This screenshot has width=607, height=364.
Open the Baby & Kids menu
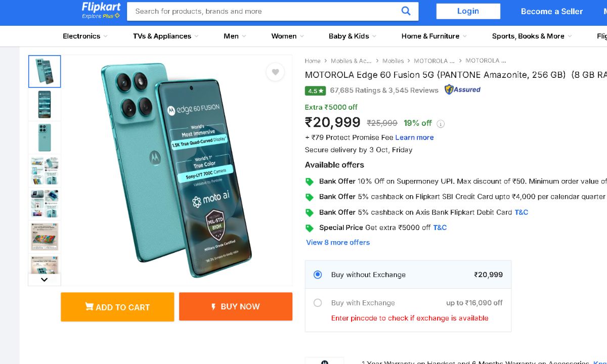coord(352,36)
